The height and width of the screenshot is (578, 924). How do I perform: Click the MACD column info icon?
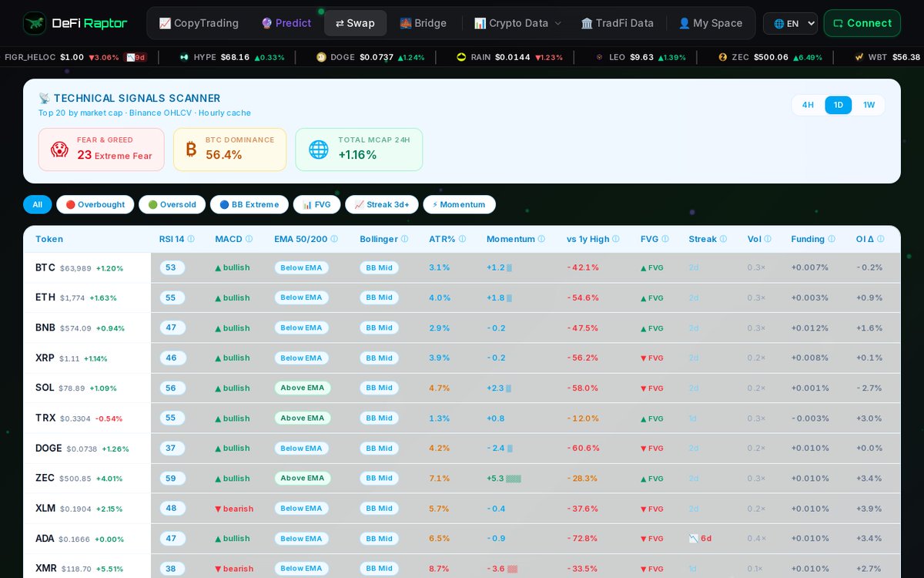pos(250,239)
